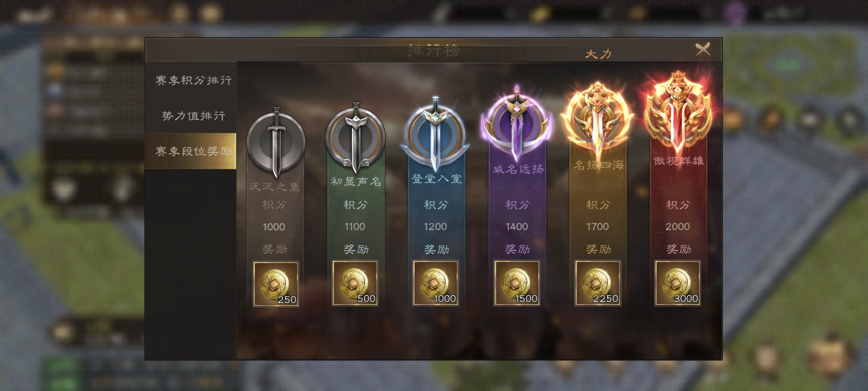Click the 500 gold coin reward
Screen dimensions: 868x391
tap(355, 283)
